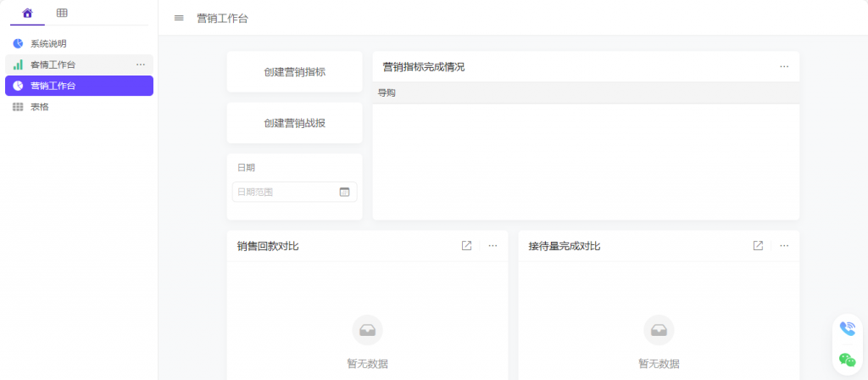Open the calendar picker icon
Screen dimensions: 868x380
tap(344, 193)
